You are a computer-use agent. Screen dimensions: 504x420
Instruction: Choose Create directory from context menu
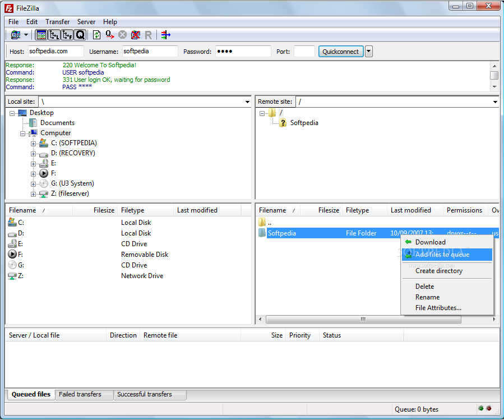point(447,271)
